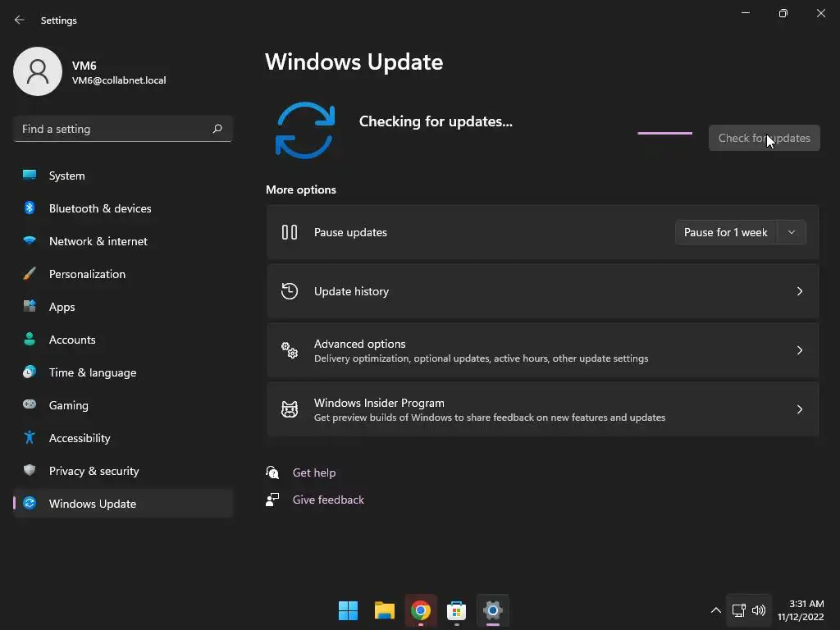Click the Give feedback person icon
840x630 pixels.
[x=272, y=500]
